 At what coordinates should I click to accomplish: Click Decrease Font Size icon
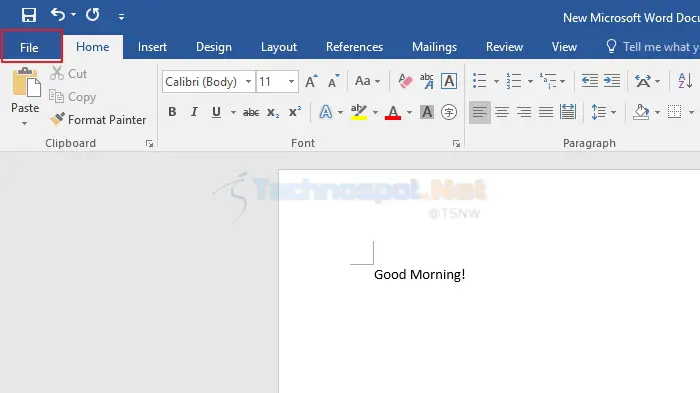click(333, 81)
